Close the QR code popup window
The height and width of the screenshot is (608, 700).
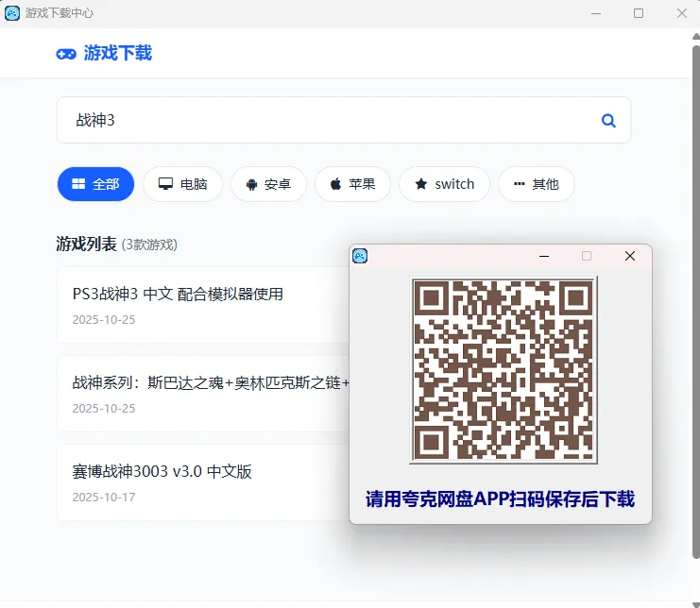[630, 256]
